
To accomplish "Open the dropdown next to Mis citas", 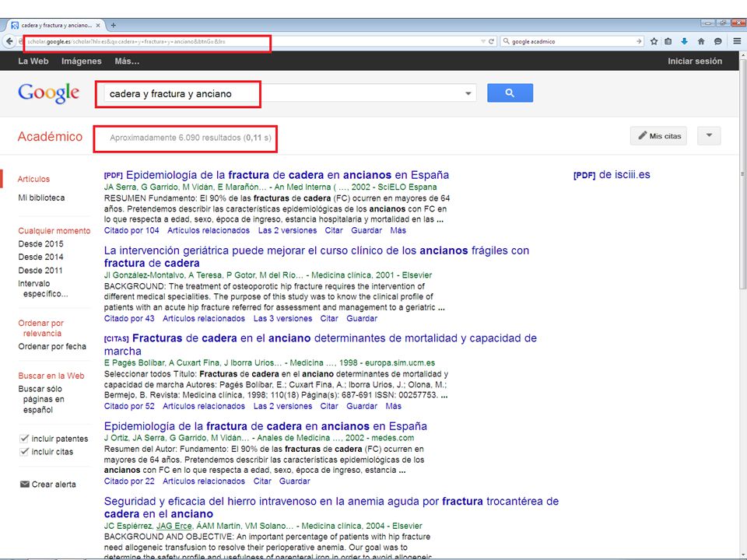I will point(709,135).
